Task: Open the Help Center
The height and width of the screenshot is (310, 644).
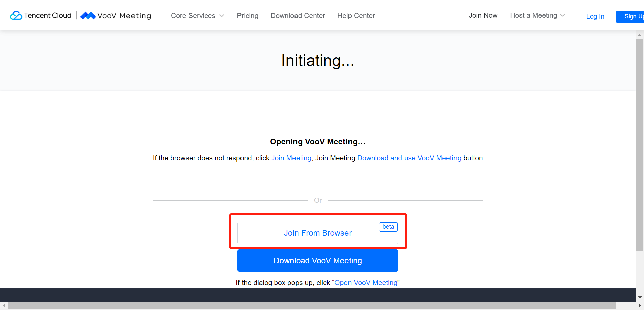Action: [x=356, y=16]
